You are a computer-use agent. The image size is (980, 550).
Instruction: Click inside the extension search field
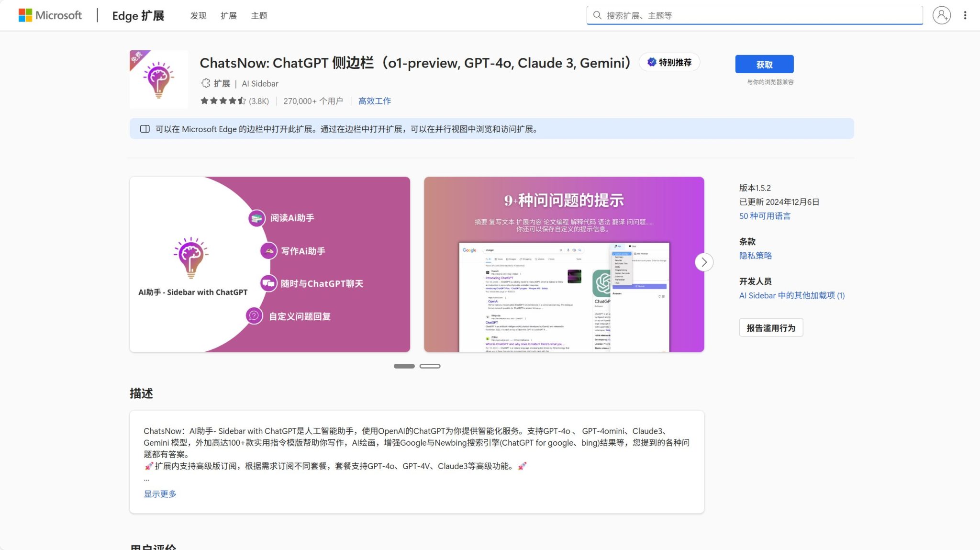point(756,15)
